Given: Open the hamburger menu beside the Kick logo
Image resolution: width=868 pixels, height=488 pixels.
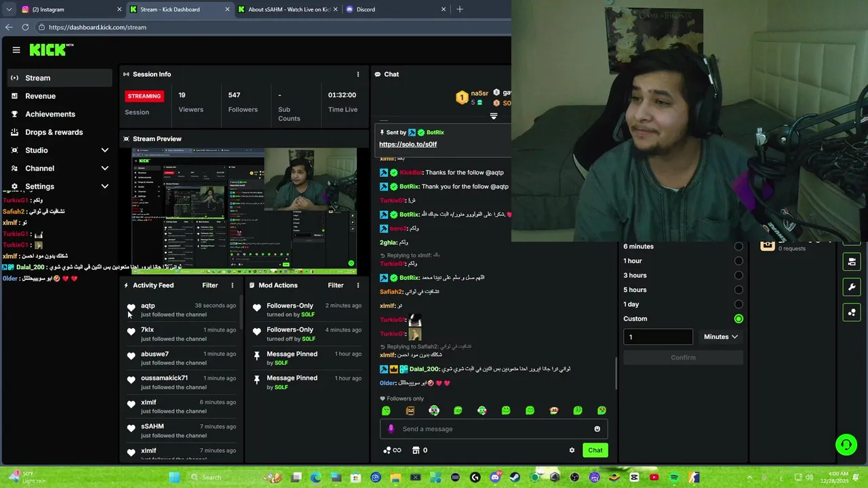Looking at the screenshot, I should pos(16,49).
